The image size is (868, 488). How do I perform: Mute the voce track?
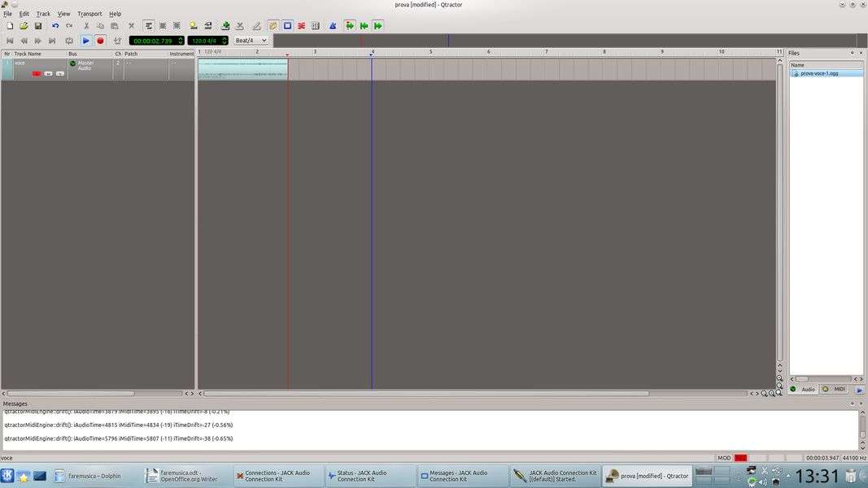(49, 73)
